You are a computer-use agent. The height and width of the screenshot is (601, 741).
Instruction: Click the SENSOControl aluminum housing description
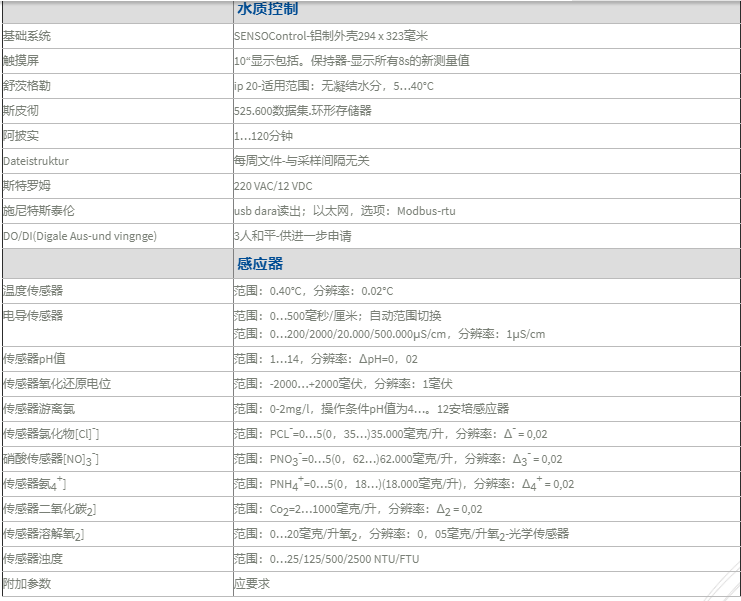pos(330,36)
